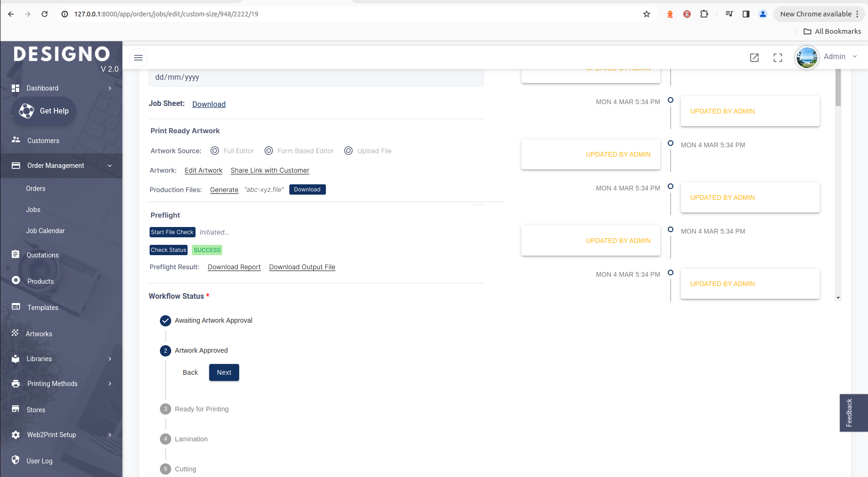Select step 4 Lamination
The height and width of the screenshot is (477, 868).
tap(184, 439)
